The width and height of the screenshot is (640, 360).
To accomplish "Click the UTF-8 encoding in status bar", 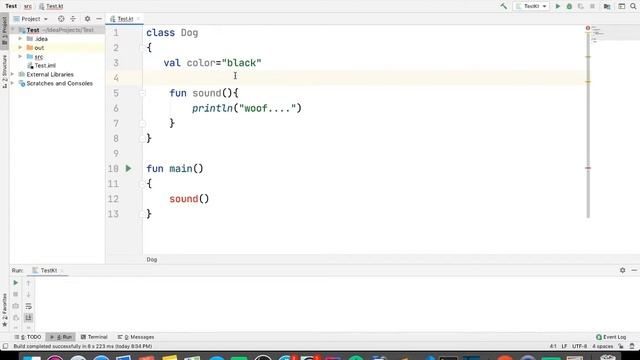I will pos(579,347).
